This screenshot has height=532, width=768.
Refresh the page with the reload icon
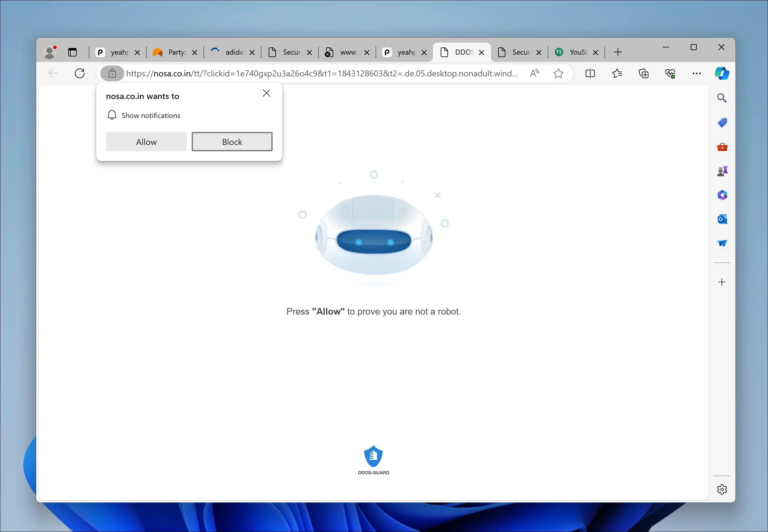coord(80,73)
